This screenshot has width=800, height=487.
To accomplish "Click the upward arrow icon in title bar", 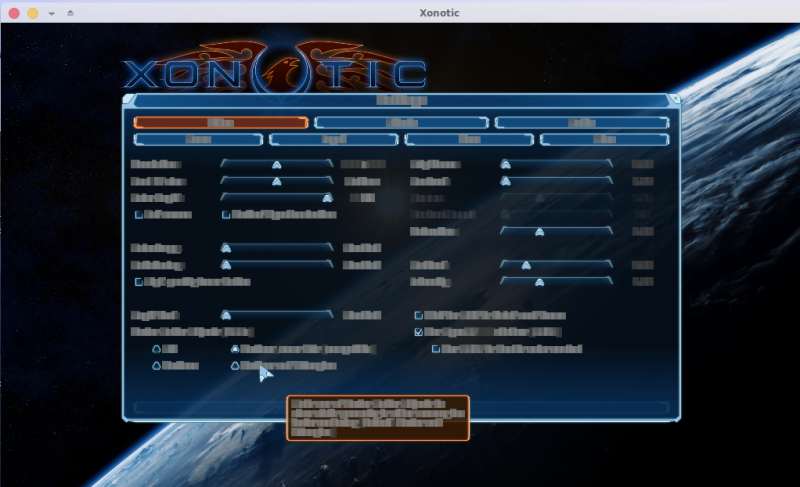I will coord(70,13).
